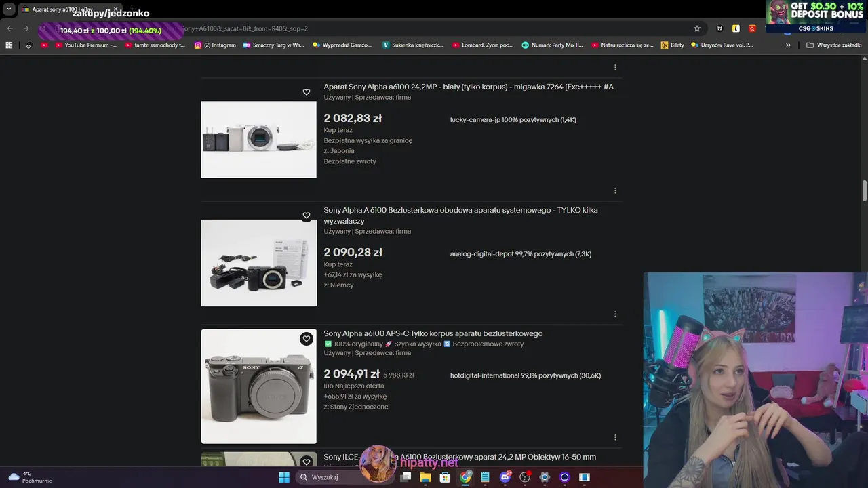The image size is (868, 488).
Task: Open the yellow extension icon in toolbar
Action: click(x=736, y=28)
